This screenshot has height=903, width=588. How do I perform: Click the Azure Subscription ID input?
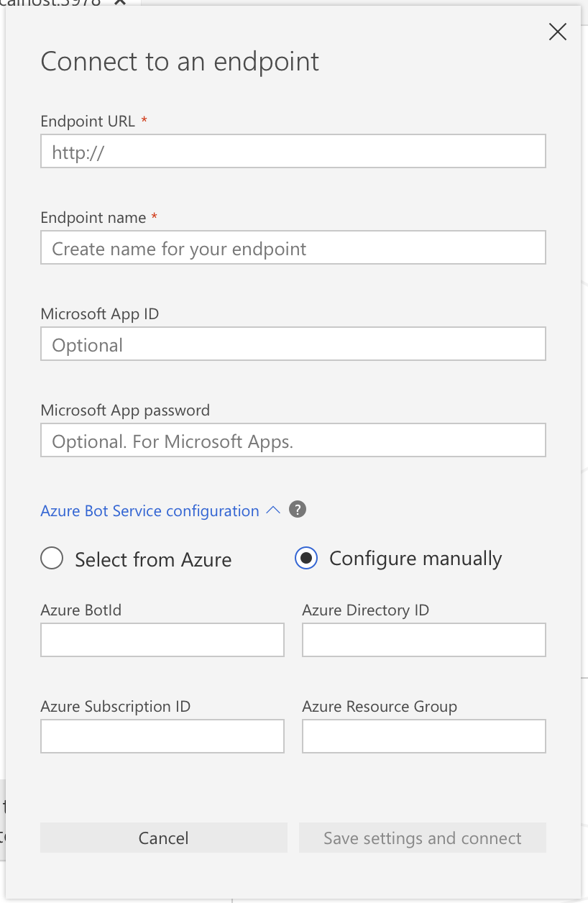coord(162,736)
